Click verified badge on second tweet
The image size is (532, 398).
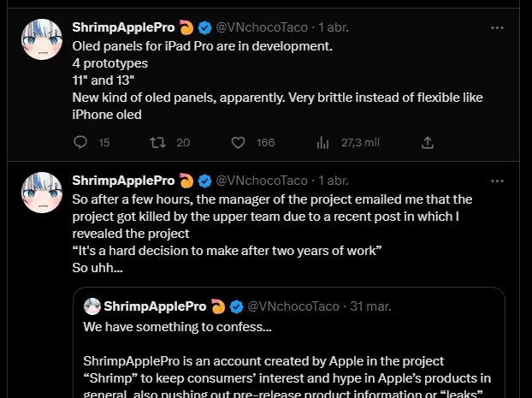click(x=204, y=181)
